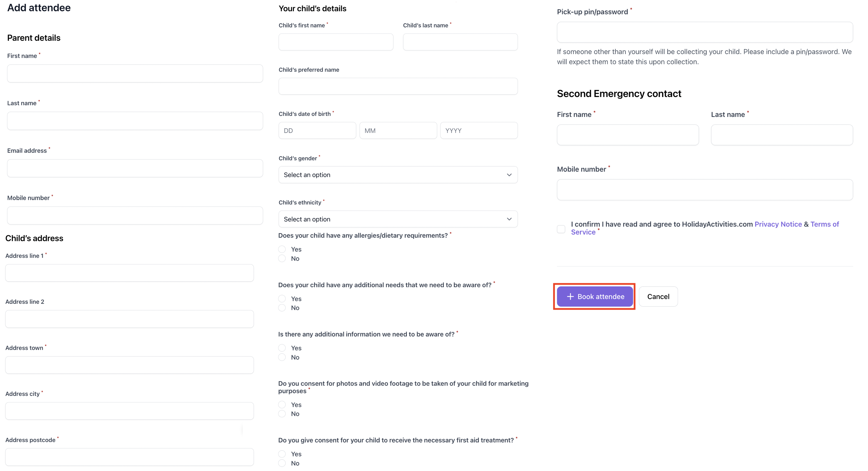Image resolution: width=868 pixels, height=471 pixels.
Task: Choose No for first aid treatment consent
Action: pos(282,463)
